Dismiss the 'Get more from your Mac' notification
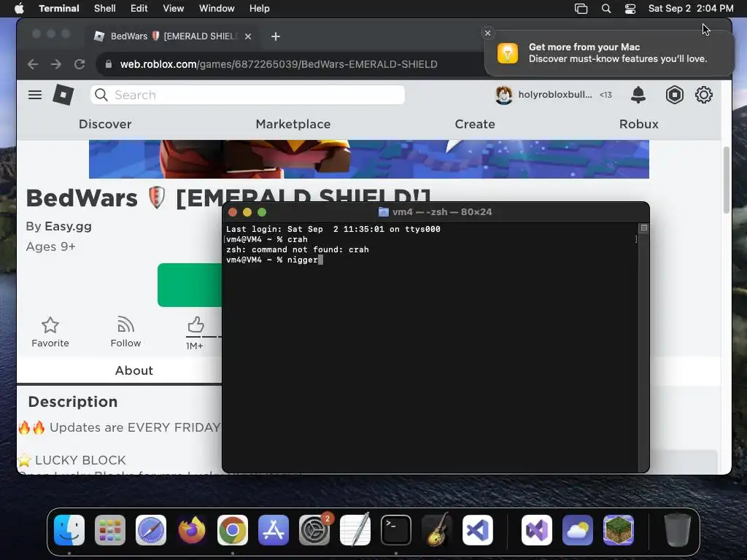 [487, 33]
